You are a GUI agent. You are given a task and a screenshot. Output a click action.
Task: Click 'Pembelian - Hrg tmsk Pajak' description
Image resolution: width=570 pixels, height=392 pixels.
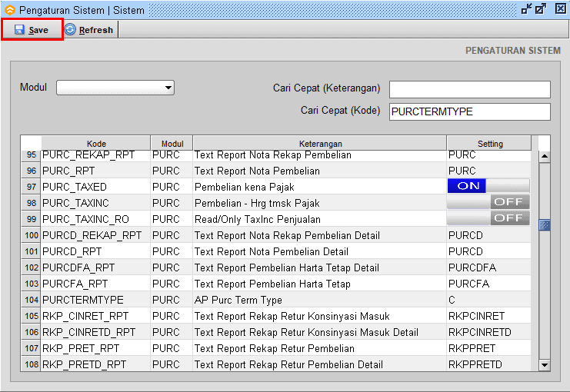click(x=257, y=203)
